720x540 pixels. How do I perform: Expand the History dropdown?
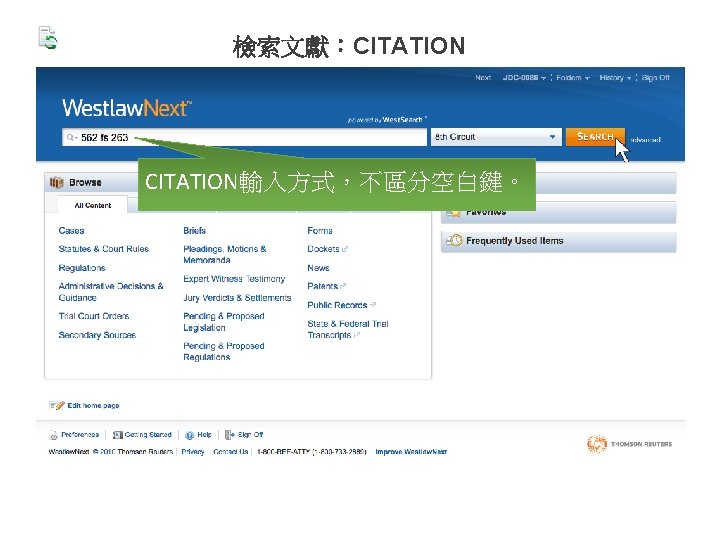[615, 78]
